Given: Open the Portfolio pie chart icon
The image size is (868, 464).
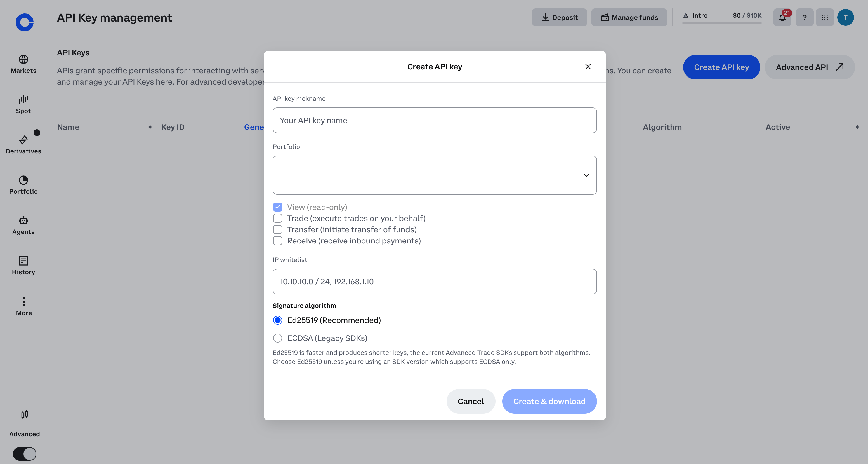Looking at the screenshot, I should (23, 180).
